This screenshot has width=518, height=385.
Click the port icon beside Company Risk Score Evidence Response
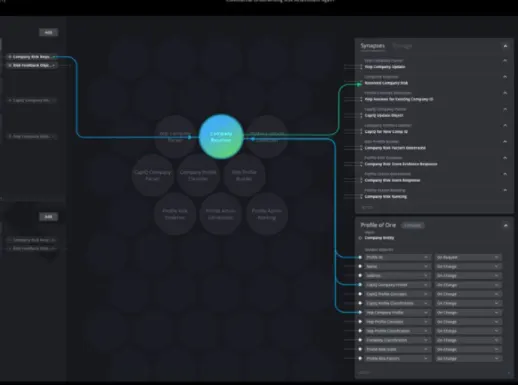coord(361,164)
